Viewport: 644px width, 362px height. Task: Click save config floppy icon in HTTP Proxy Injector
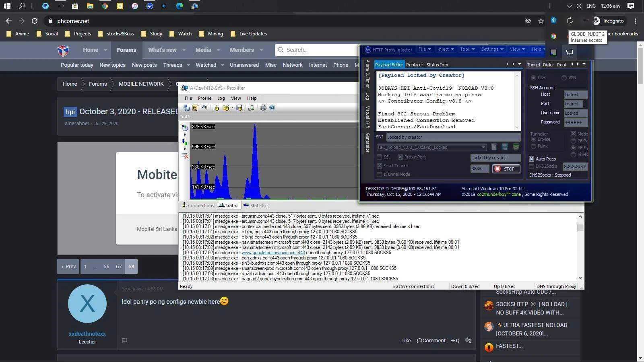tap(505, 147)
